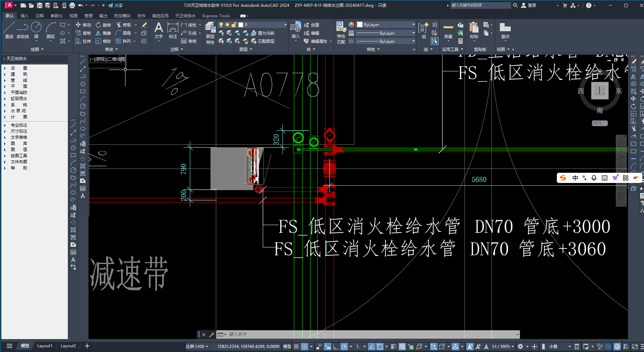Open the 文字 (Text) tool
Image resolution: width=644 pixels, height=352 pixels.
[x=159, y=30]
